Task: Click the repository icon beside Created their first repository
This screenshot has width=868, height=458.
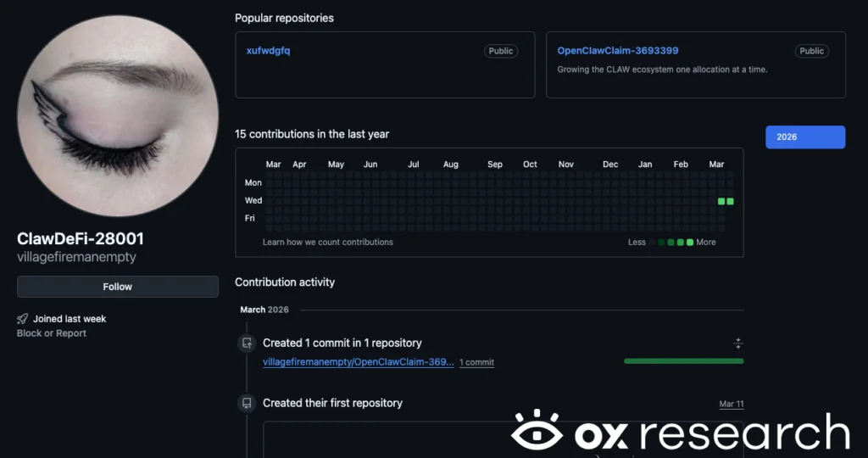Action: point(247,403)
